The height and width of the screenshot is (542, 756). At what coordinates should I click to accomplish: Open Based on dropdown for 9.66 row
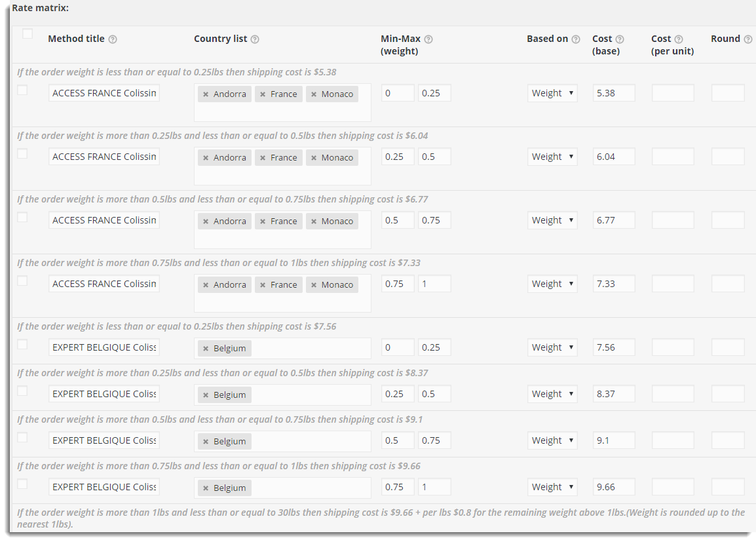coord(552,487)
